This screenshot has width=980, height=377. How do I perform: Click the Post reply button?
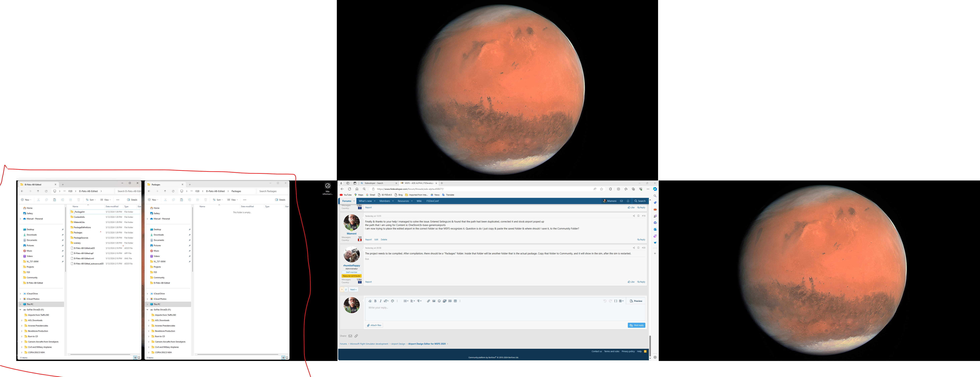[636, 325]
